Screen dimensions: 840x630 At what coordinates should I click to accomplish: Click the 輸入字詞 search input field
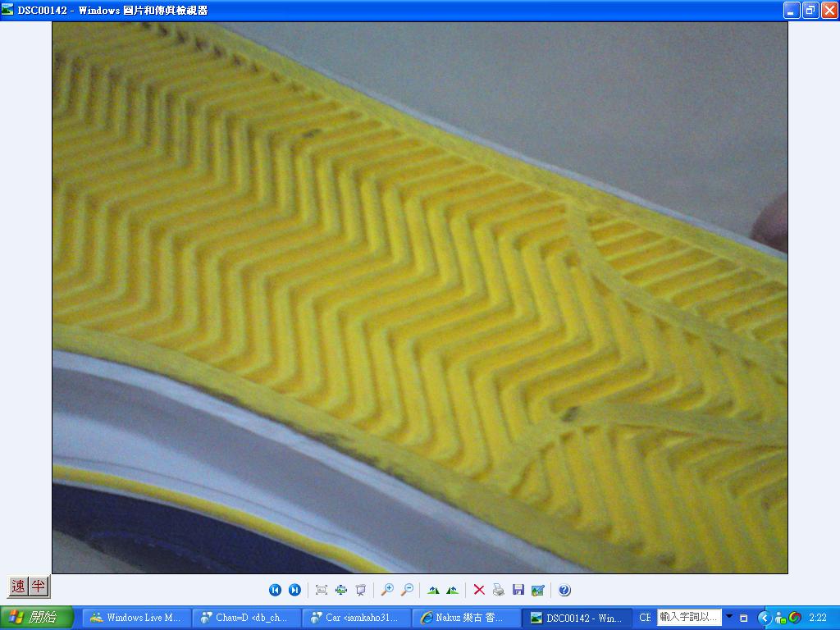click(x=689, y=617)
